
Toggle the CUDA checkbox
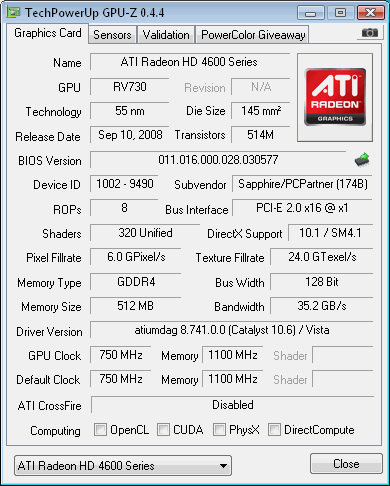pos(163,429)
